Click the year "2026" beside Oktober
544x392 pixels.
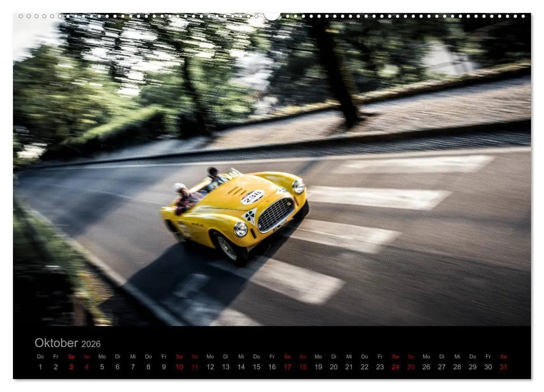pyautogui.click(x=91, y=344)
